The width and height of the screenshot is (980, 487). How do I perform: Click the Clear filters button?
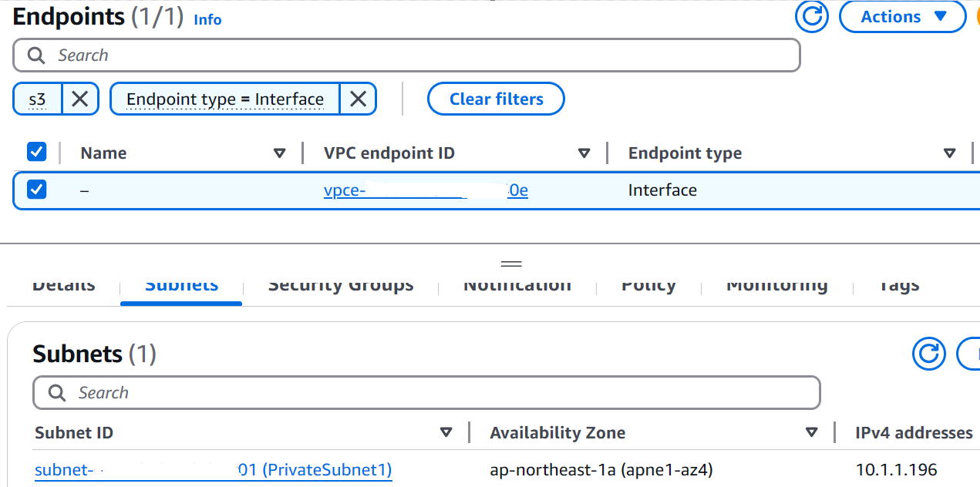tap(496, 99)
